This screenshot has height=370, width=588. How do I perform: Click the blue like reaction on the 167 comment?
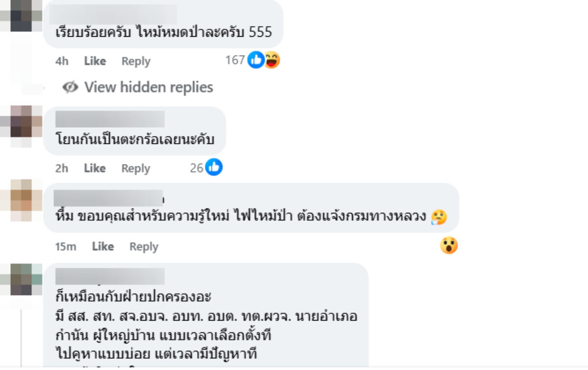tap(256, 60)
